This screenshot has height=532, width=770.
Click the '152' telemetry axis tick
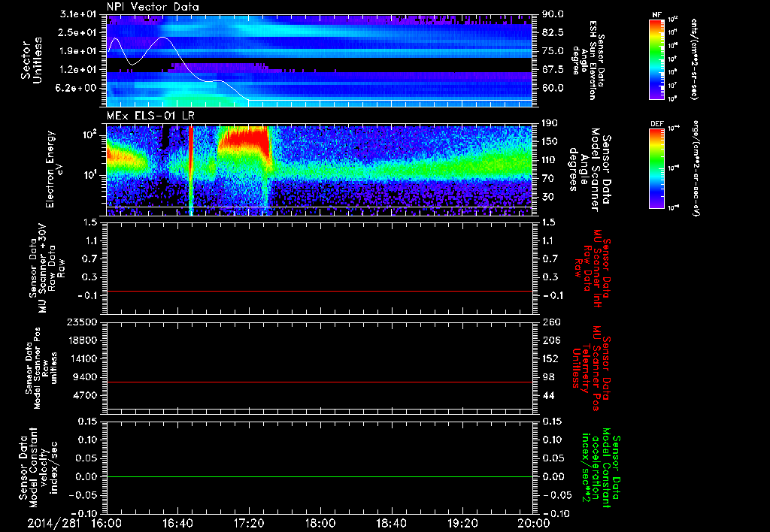point(550,358)
